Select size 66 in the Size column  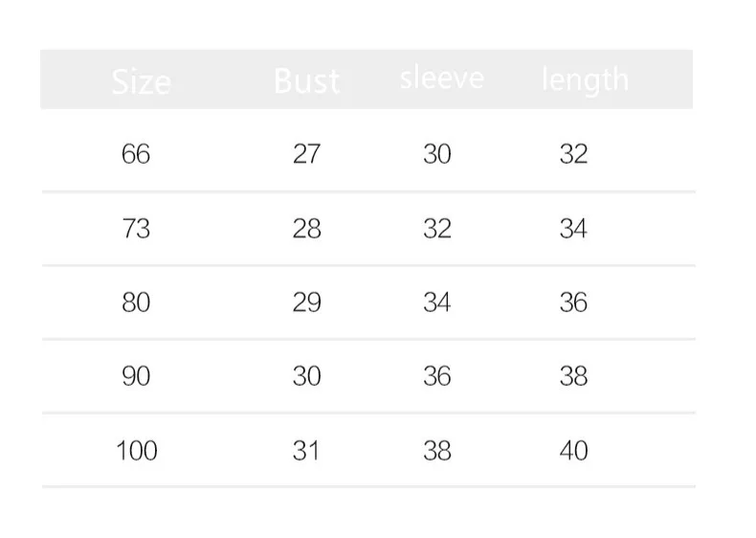click(136, 154)
